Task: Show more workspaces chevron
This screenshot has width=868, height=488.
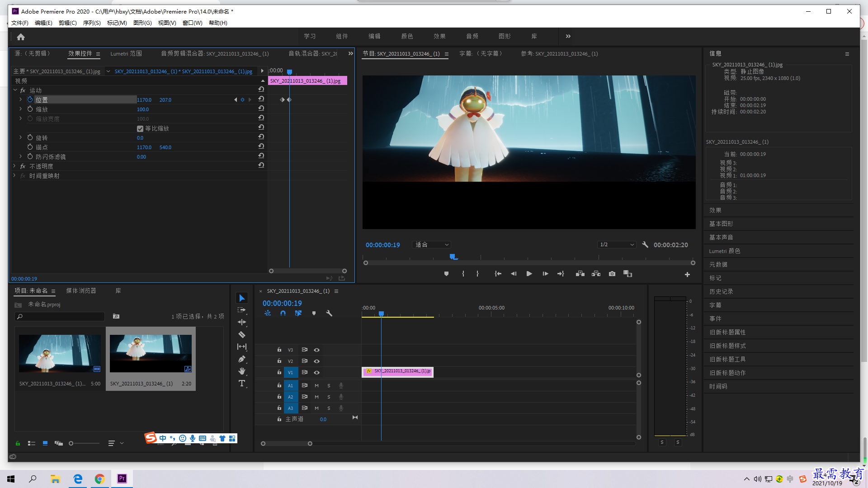Action: [568, 36]
